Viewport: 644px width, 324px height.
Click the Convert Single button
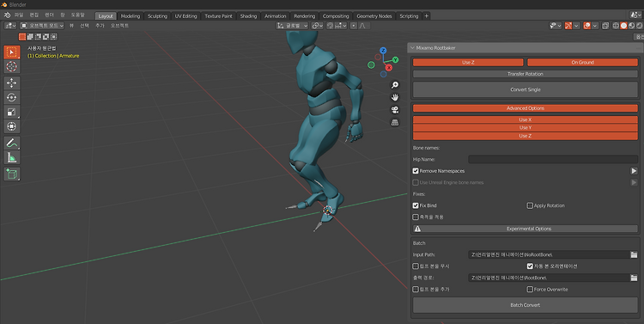(526, 89)
